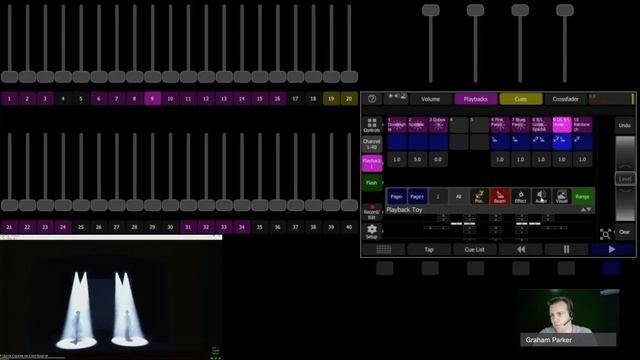
Task: Switch to the yellow Cues tab
Action: [x=521, y=99]
